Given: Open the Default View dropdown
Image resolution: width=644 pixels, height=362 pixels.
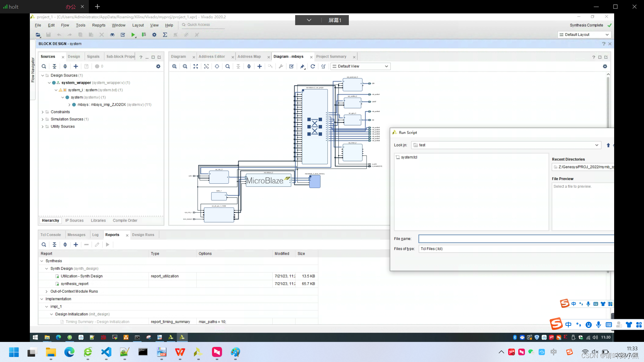Looking at the screenshot, I should pyautogui.click(x=360, y=66).
